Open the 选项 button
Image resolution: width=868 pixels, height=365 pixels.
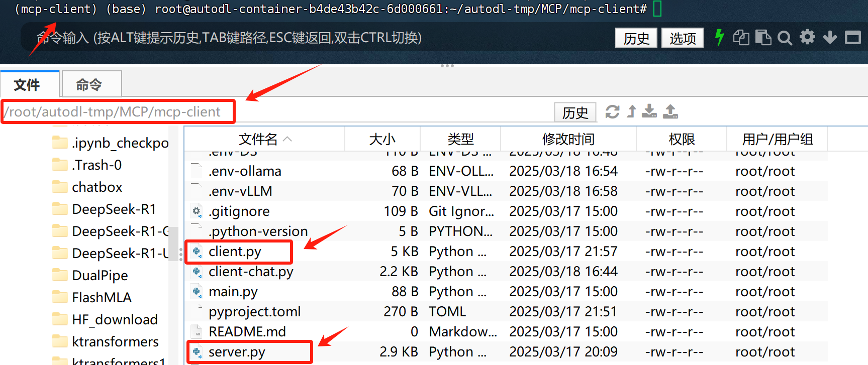pos(683,38)
